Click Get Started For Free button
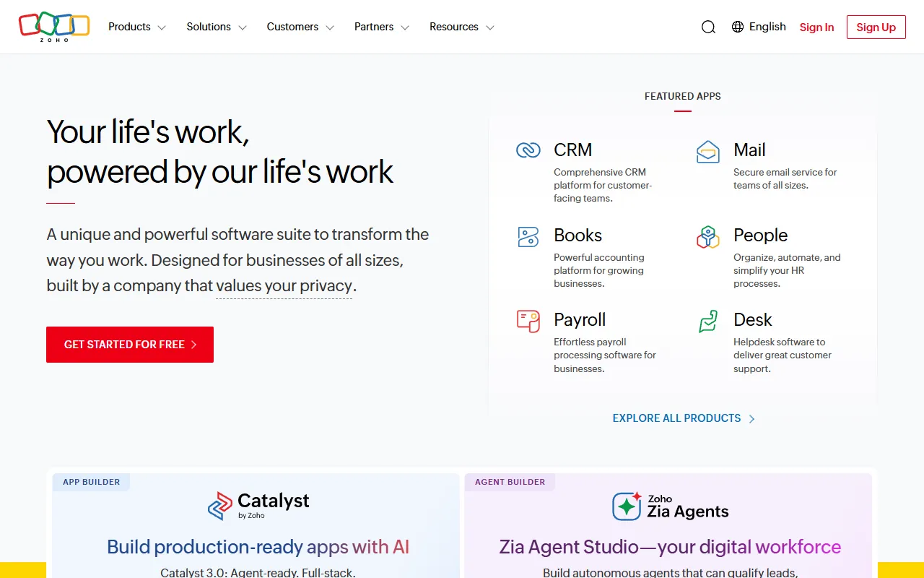This screenshot has height=578, width=924. [x=130, y=345]
